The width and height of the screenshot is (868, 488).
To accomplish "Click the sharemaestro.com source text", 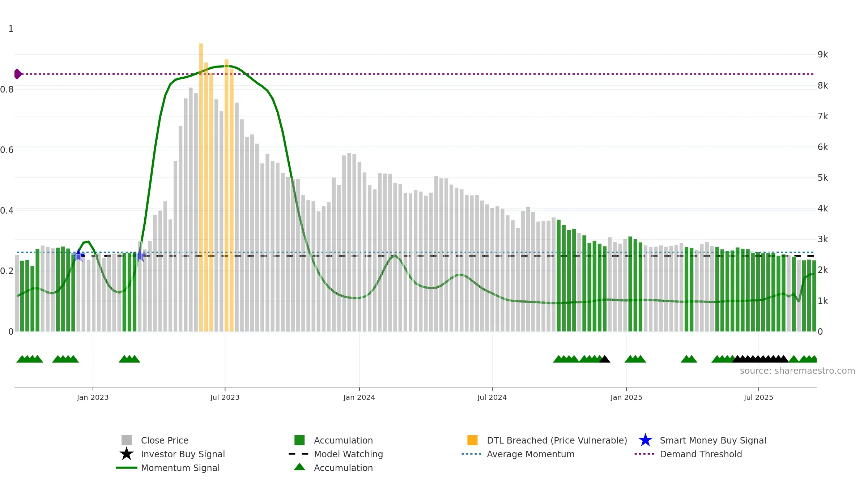I will coord(797,371).
